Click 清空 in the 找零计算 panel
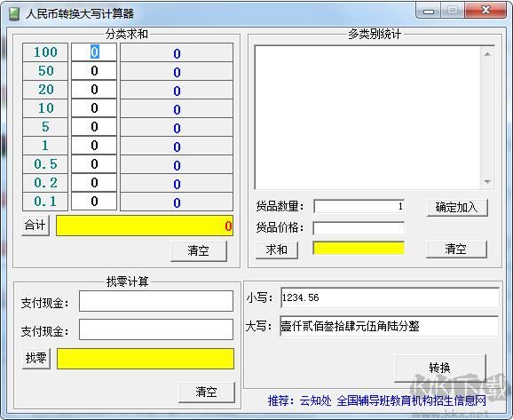513x420 pixels. coord(207,392)
